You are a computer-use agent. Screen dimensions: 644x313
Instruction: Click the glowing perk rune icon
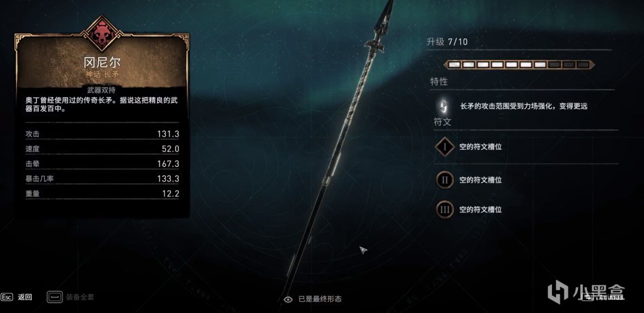coord(444,106)
